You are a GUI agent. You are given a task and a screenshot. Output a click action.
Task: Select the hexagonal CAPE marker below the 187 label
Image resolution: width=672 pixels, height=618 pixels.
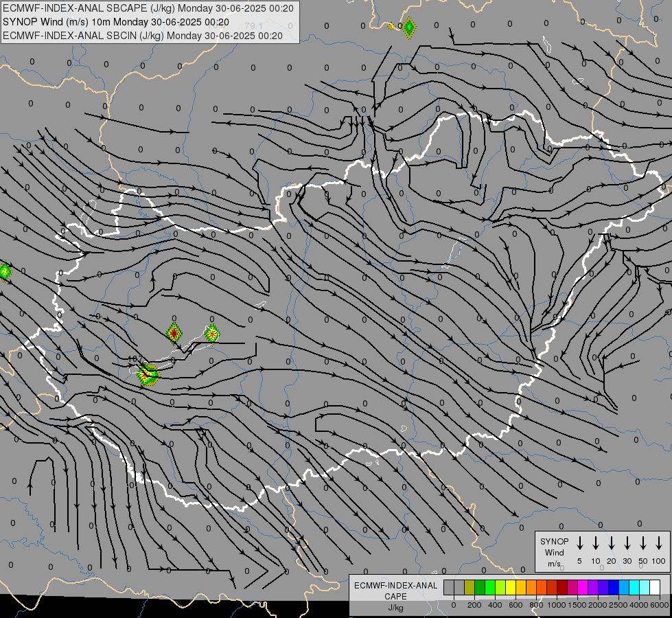148,375
